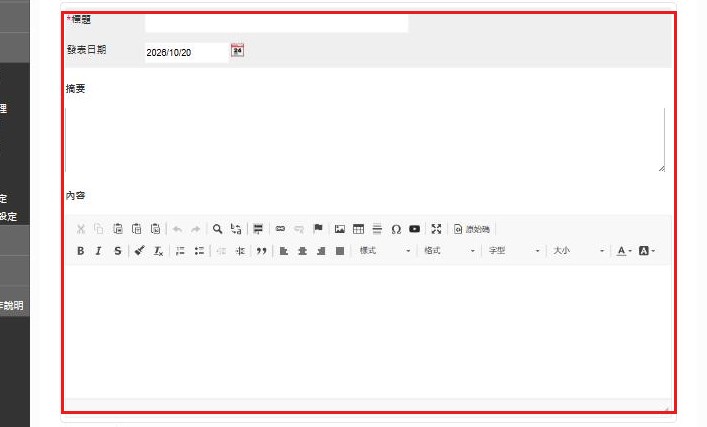Click the Copy icon in editor toolbar
Image resolution: width=707 pixels, height=427 pixels.
coord(99,229)
